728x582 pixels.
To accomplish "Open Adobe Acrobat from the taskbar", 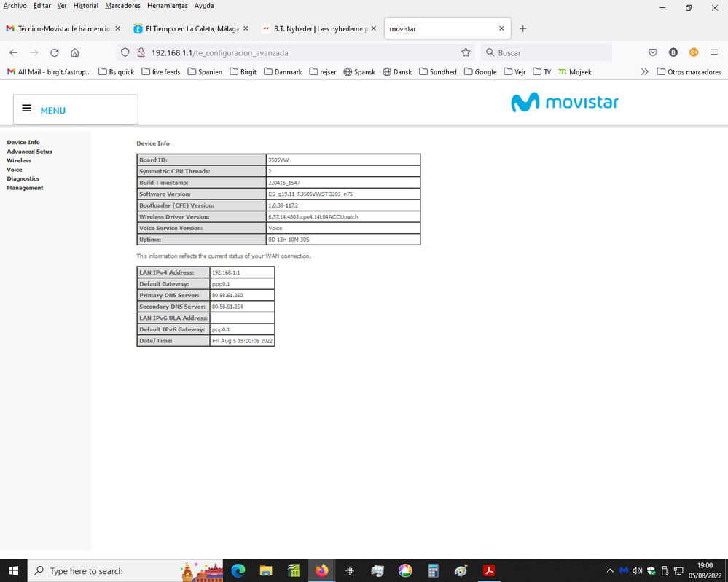I will tap(489, 570).
